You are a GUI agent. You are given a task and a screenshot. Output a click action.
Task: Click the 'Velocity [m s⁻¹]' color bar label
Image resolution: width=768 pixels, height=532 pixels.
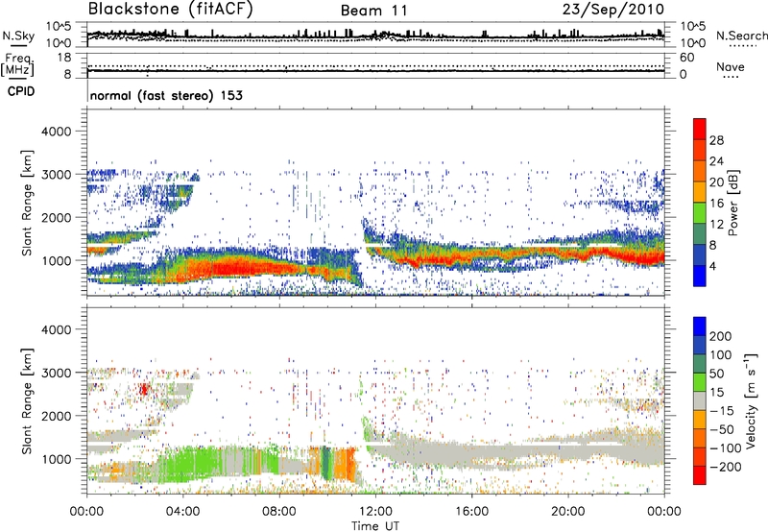click(750, 400)
